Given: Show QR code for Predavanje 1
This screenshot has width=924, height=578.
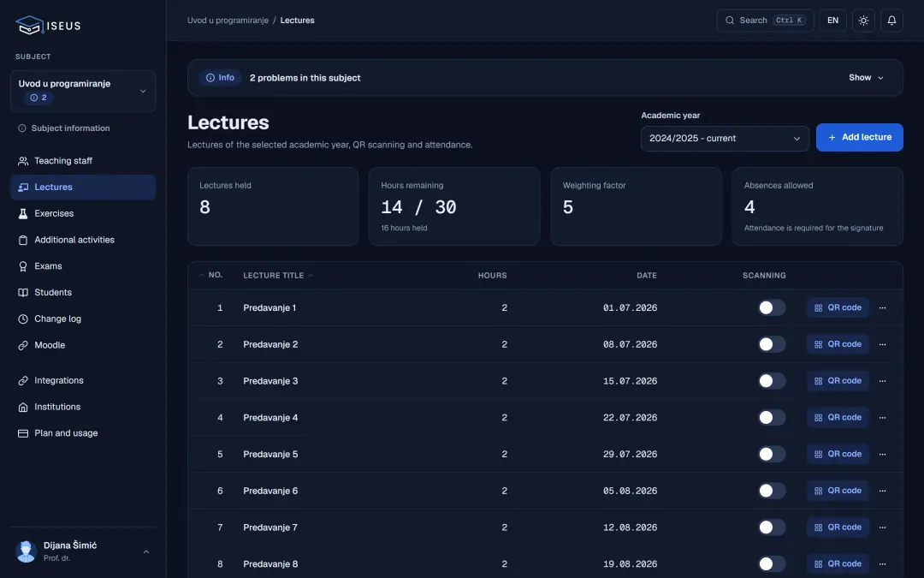Looking at the screenshot, I should click(838, 308).
